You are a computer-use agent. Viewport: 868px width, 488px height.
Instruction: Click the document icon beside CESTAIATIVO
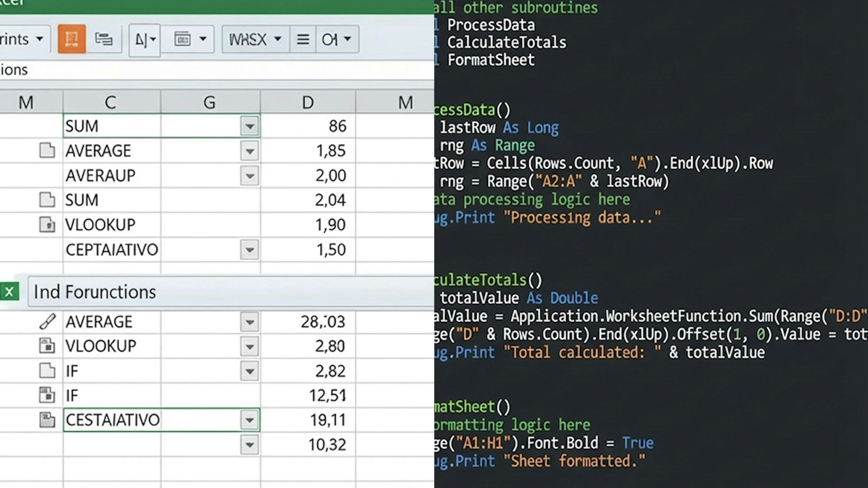(x=47, y=420)
